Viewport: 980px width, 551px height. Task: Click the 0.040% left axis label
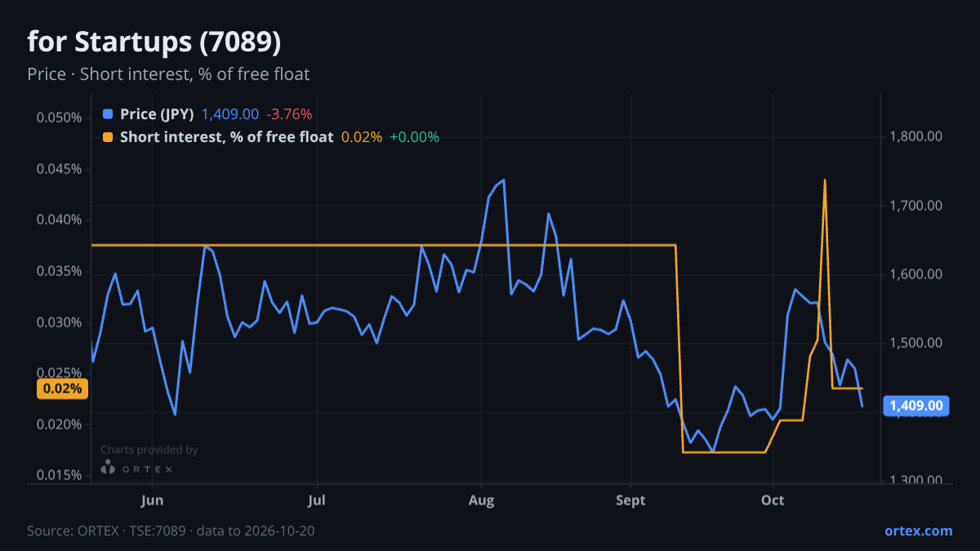(x=60, y=220)
